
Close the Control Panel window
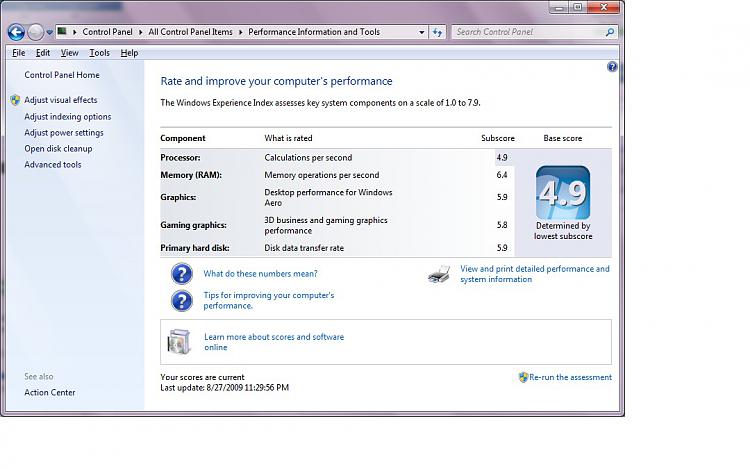(604, 7)
